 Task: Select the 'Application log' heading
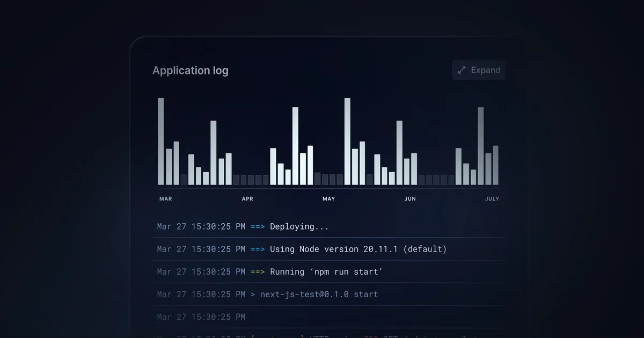pos(191,71)
